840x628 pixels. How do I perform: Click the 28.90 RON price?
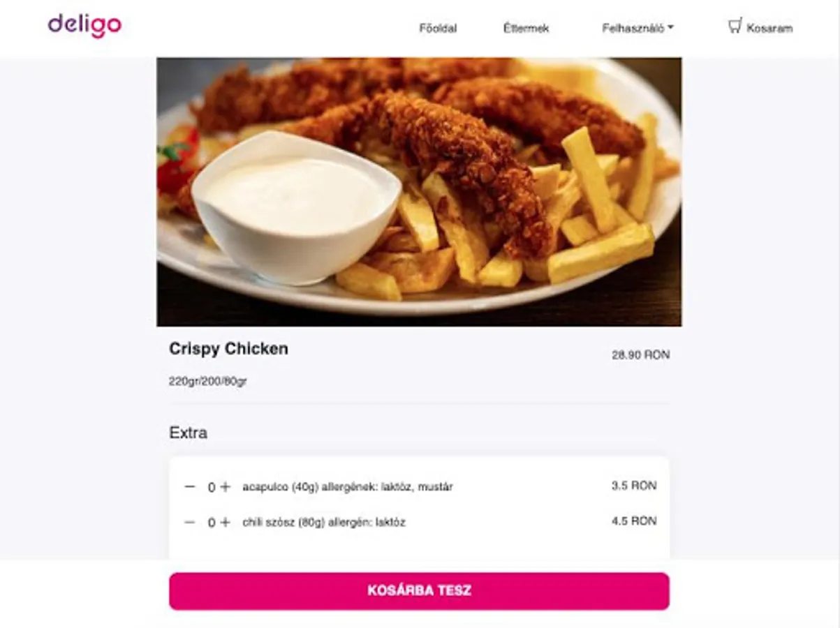tap(640, 355)
